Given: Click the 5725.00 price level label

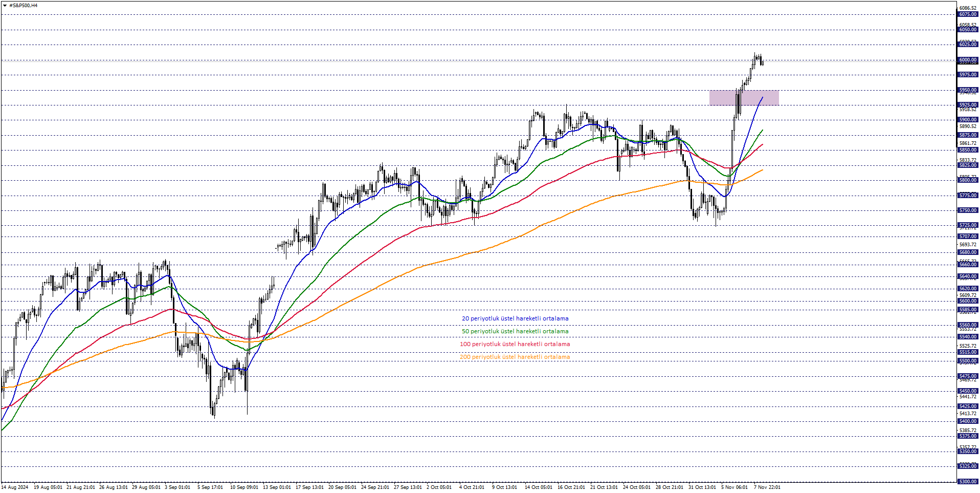Looking at the screenshot, I should click(968, 225).
